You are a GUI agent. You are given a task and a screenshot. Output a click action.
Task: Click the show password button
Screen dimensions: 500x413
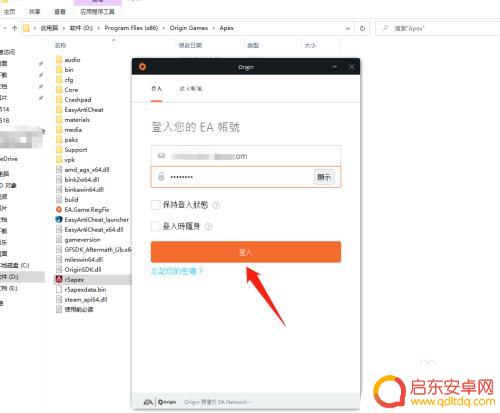point(324,177)
